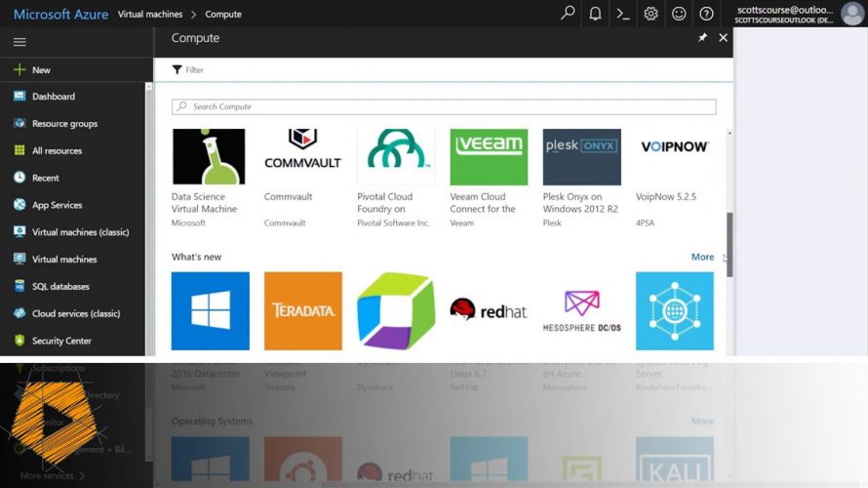Open the Plesk Onyx tile
Screen dimensions: 868x488
click(x=582, y=157)
